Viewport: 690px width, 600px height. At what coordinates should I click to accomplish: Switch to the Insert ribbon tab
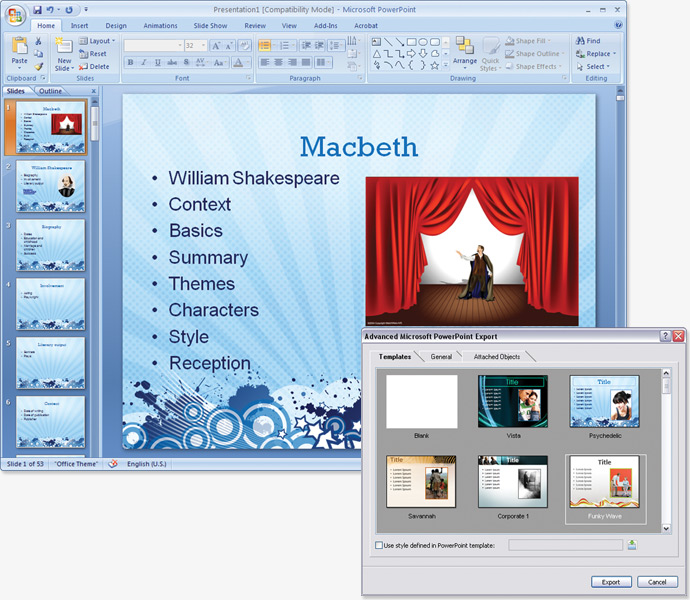[x=79, y=26]
